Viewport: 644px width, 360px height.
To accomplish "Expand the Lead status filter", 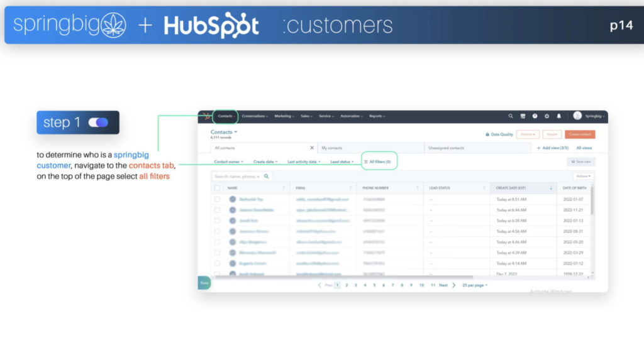I will click(342, 161).
